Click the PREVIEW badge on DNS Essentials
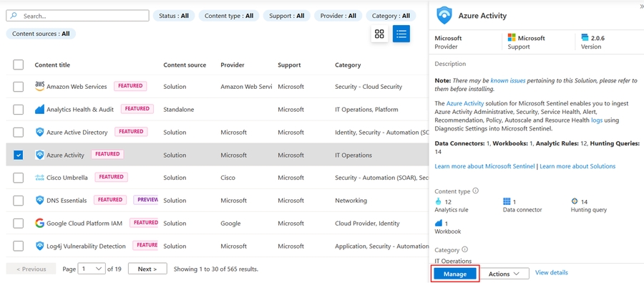The image size is (644, 283). (147, 200)
